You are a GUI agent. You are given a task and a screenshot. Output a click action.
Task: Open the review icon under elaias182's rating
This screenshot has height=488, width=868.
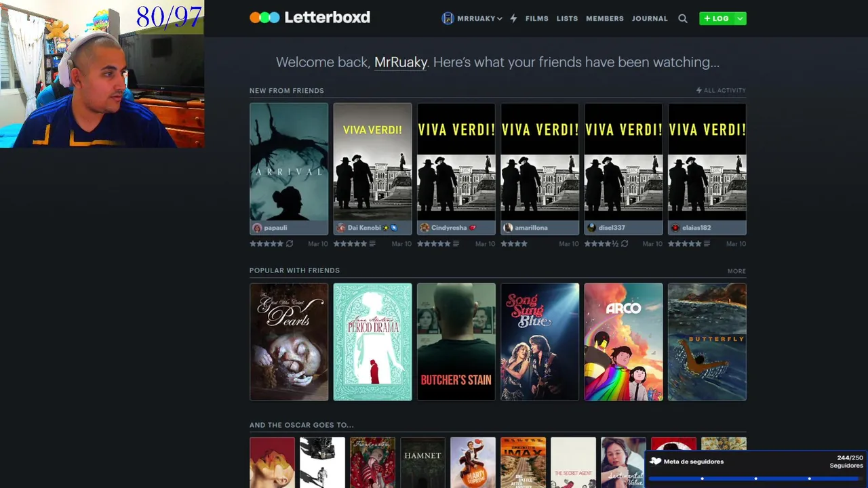pyautogui.click(x=707, y=243)
